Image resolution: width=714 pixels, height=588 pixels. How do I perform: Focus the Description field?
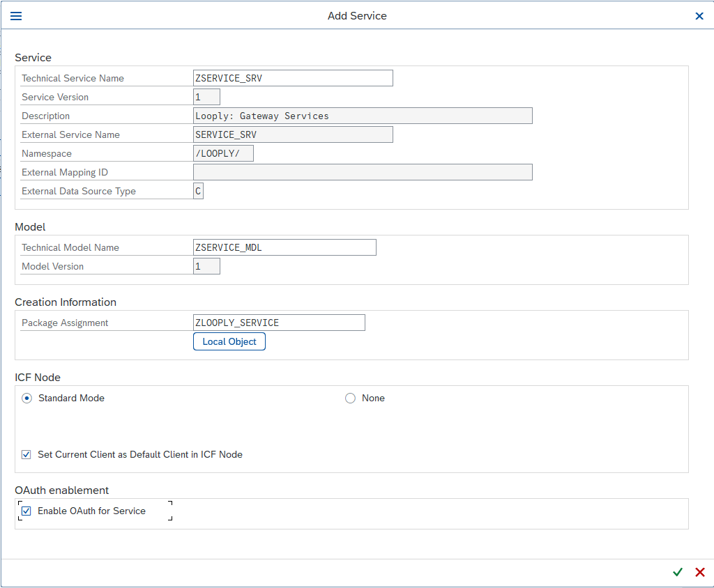[363, 116]
